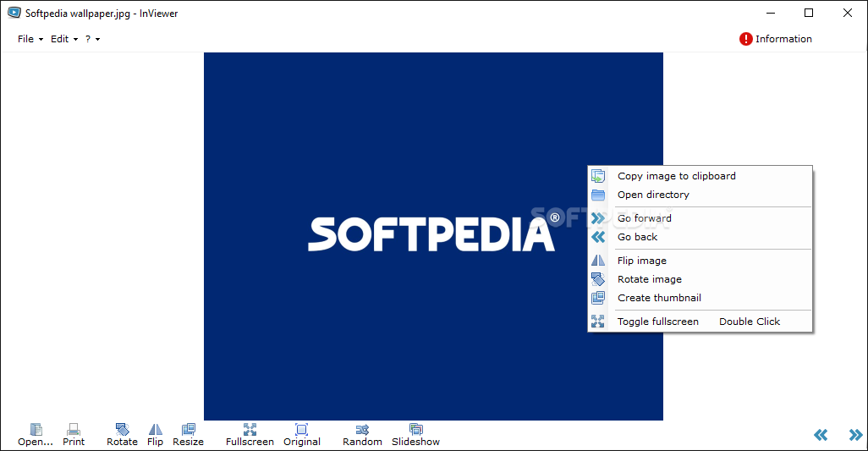Click the Rotate toolbar icon
Screen dimensions: 868x451
[123, 429]
